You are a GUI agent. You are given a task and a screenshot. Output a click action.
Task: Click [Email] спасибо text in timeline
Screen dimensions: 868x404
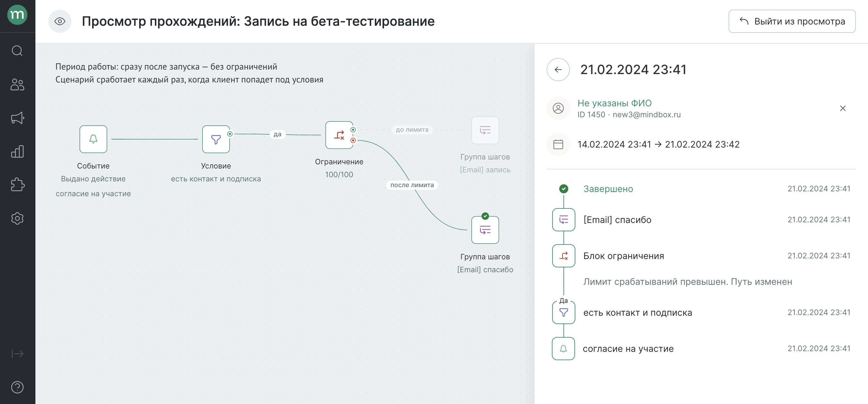click(x=617, y=220)
